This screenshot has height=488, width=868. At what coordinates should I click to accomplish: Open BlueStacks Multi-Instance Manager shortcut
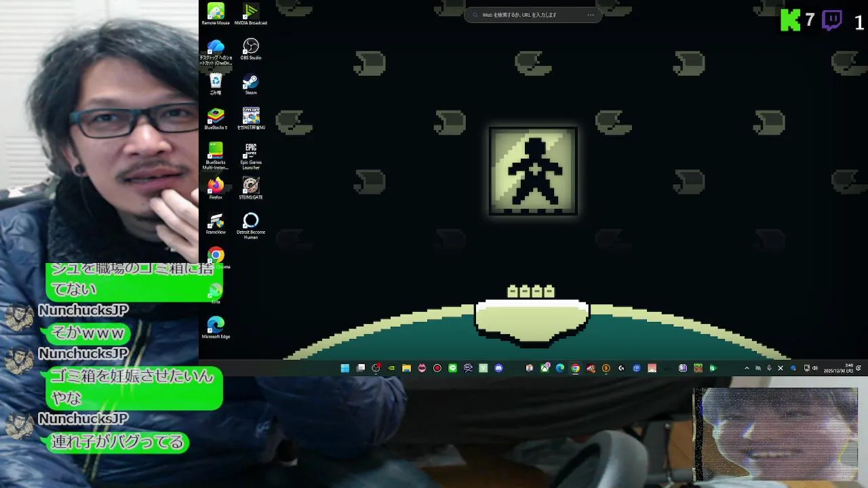216,156
